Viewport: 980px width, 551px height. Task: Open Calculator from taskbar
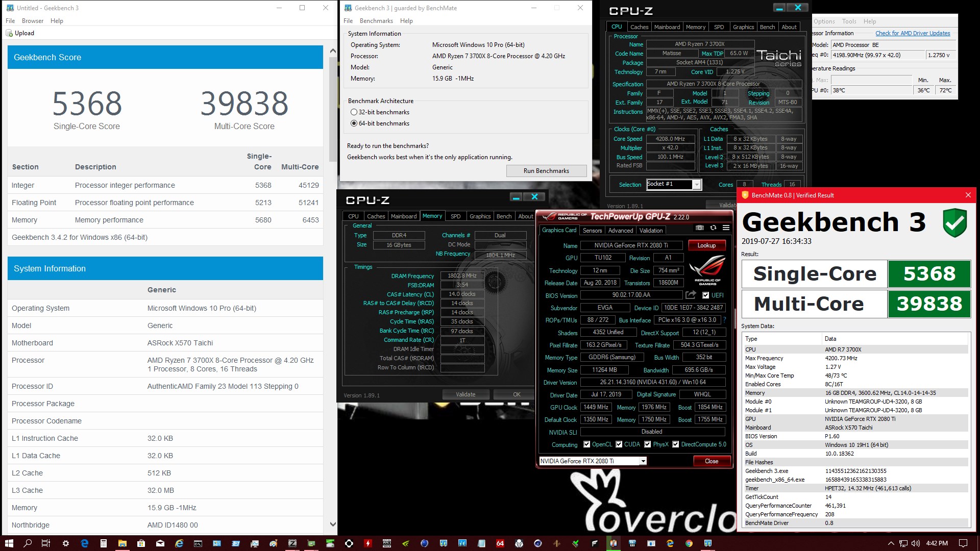tap(104, 543)
